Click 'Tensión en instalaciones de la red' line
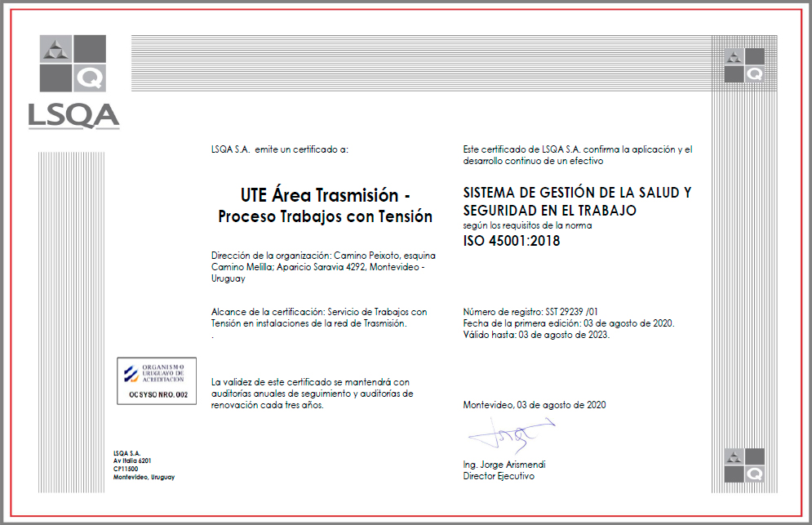Screen dimensions: 812x525 pos(308,323)
